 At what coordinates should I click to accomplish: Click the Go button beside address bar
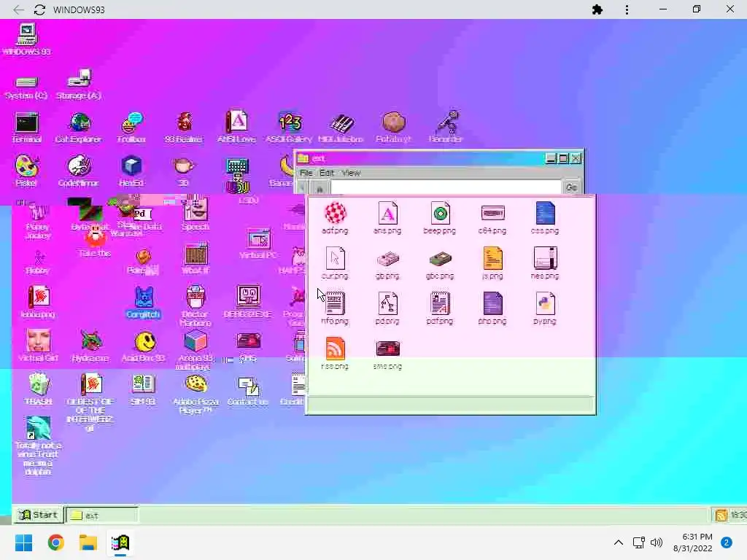[572, 187]
